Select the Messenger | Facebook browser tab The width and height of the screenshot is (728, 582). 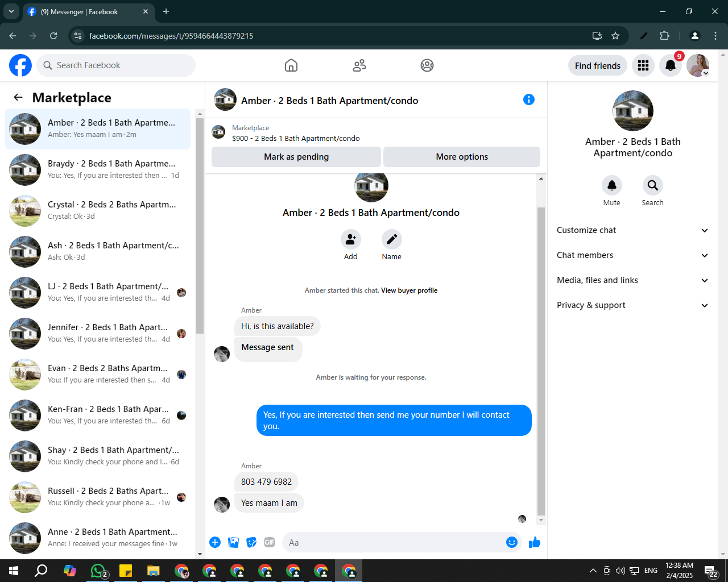click(x=88, y=11)
